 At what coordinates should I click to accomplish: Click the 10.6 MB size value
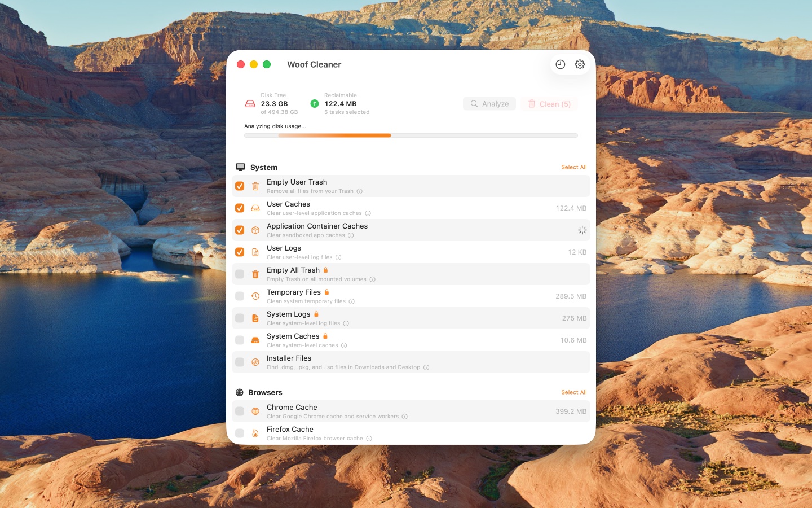tap(573, 340)
